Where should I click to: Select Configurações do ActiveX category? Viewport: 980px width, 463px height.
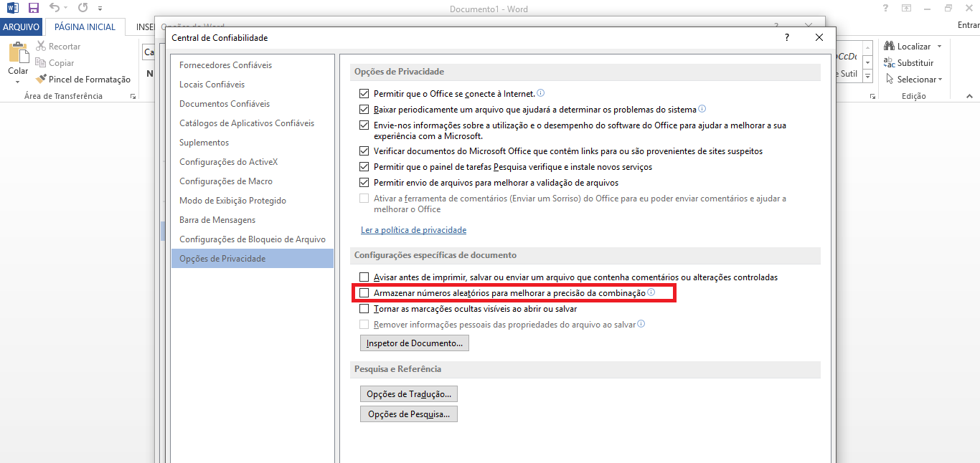coord(253,162)
